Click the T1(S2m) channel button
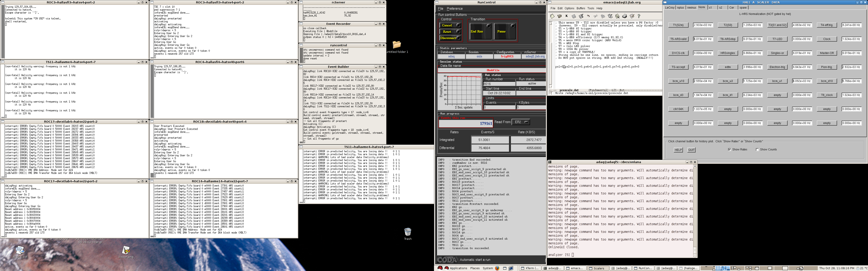Viewport: 868px width, 271px height. (678, 25)
